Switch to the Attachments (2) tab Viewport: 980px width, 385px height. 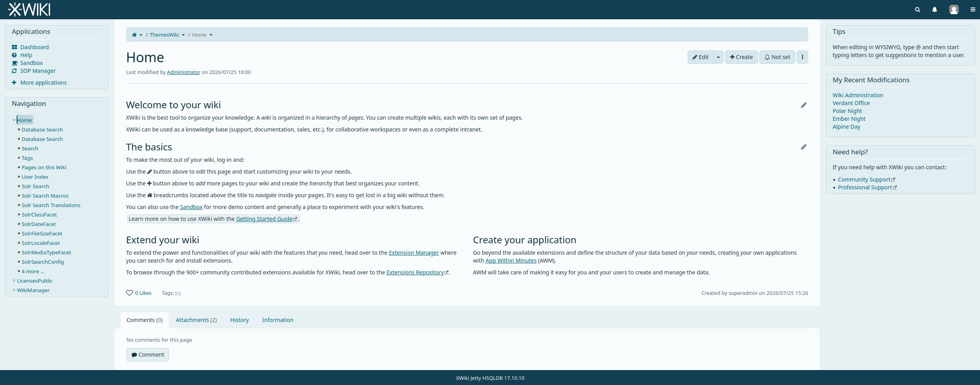[196, 320]
